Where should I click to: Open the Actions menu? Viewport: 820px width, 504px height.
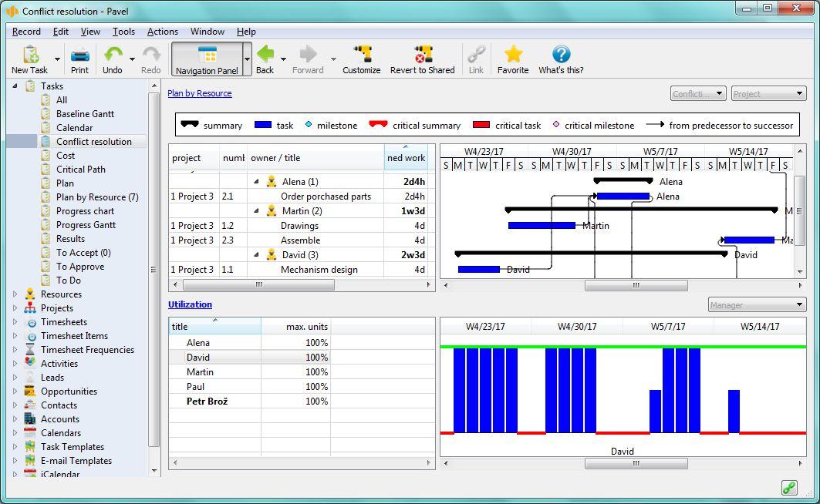163,32
